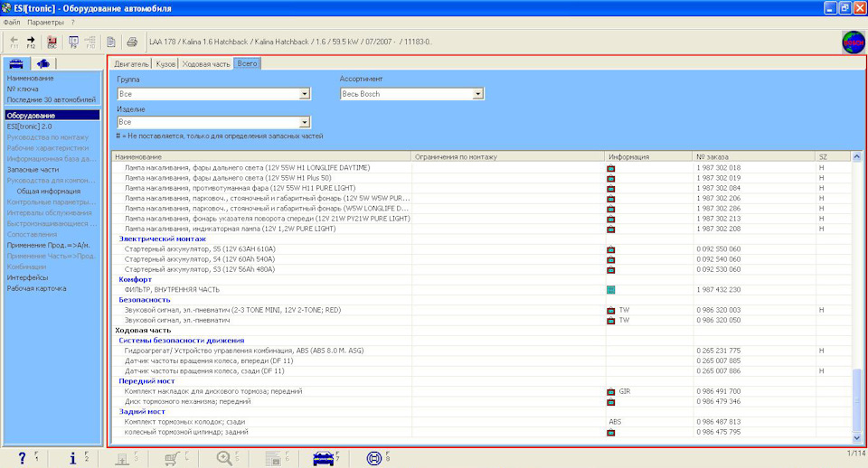Click the F5 magnifier zoom icon
Viewport: 868px width, 468px height.
tap(224, 458)
